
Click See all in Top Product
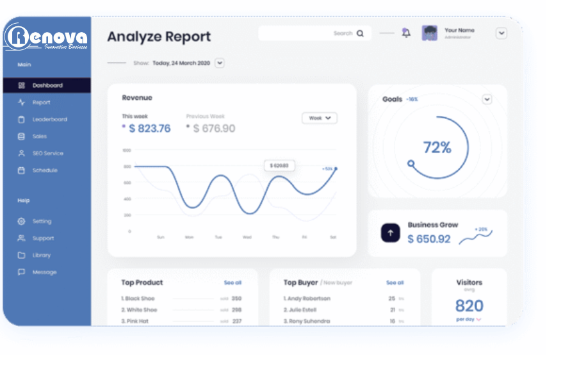[x=233, y=283]
